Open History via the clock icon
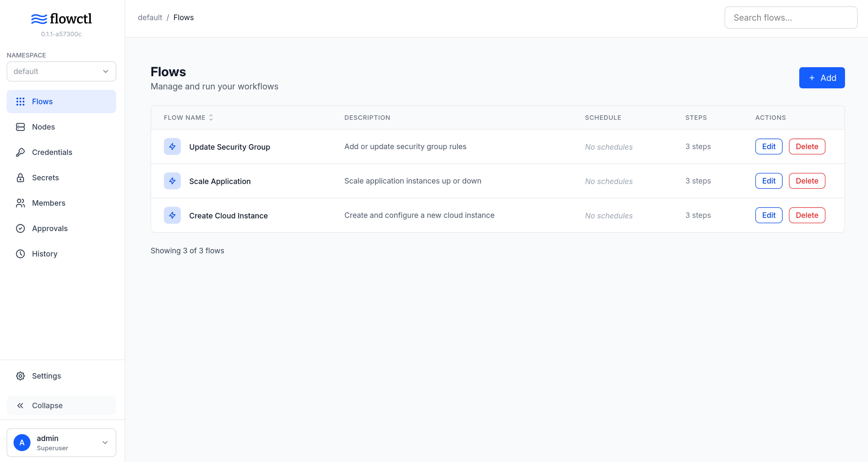This screenshot has width=868, height=462. pyautogui.click(x=21, y=254)
